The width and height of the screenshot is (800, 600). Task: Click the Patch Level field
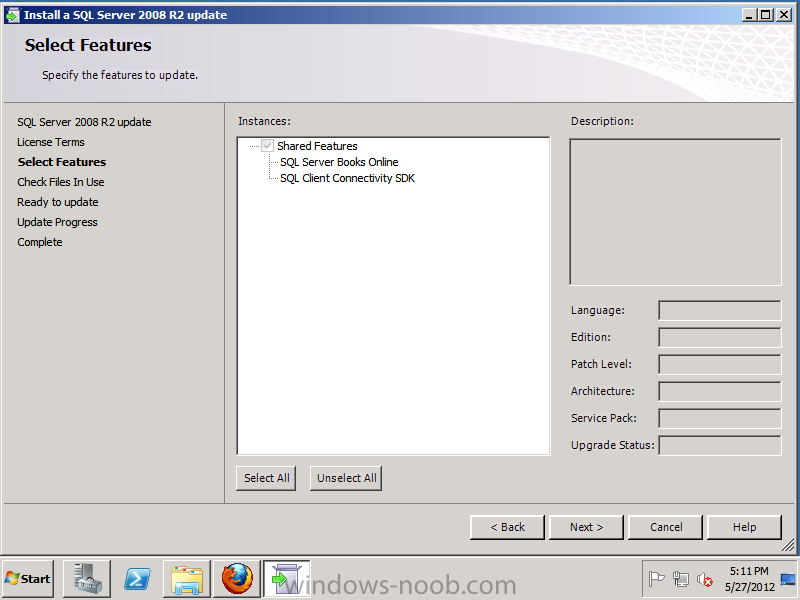[720, 364]
